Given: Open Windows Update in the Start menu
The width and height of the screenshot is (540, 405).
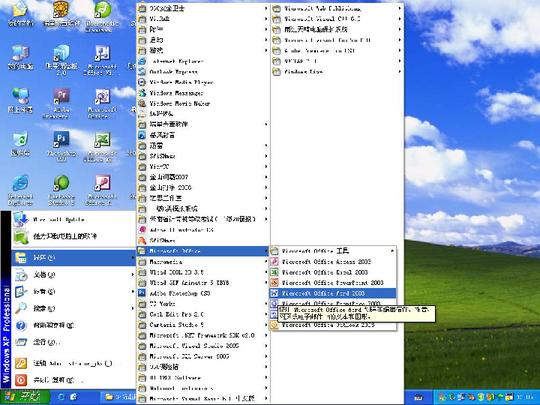Looking at the screenshot, I should click(x=73, y=219).
